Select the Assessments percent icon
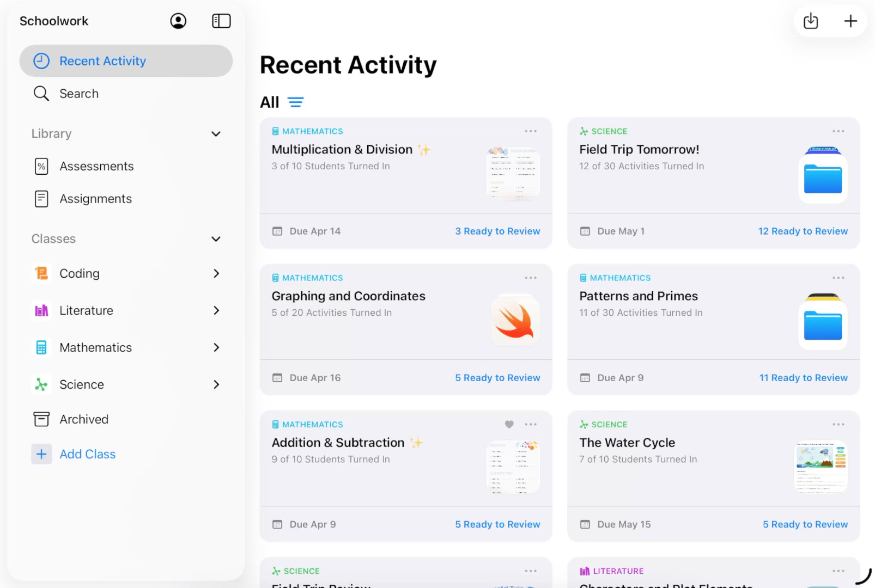Image resolution: width=875 pixels, height=588 pixels. 41,166
